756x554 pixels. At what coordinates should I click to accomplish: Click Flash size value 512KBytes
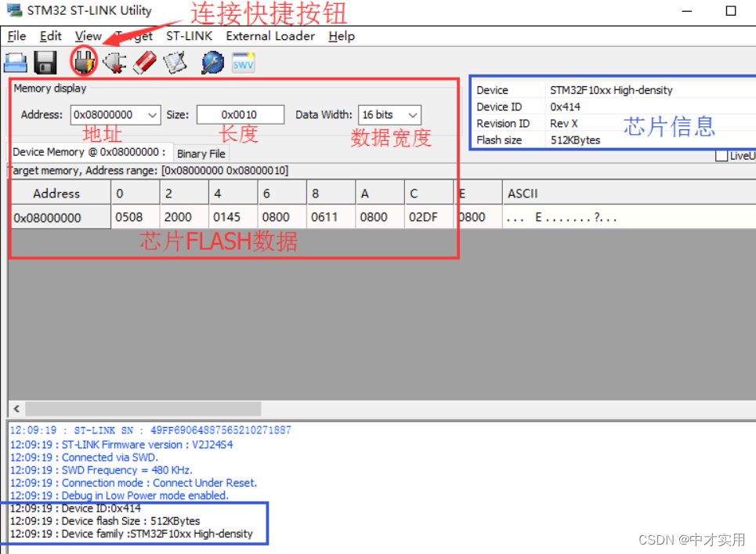(x=575, y=140)
